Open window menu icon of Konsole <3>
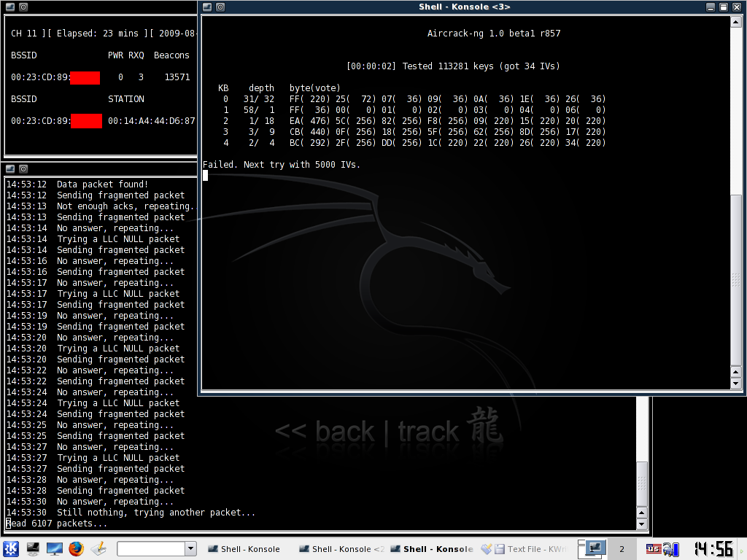747x560 pixels. coord(207,7)
